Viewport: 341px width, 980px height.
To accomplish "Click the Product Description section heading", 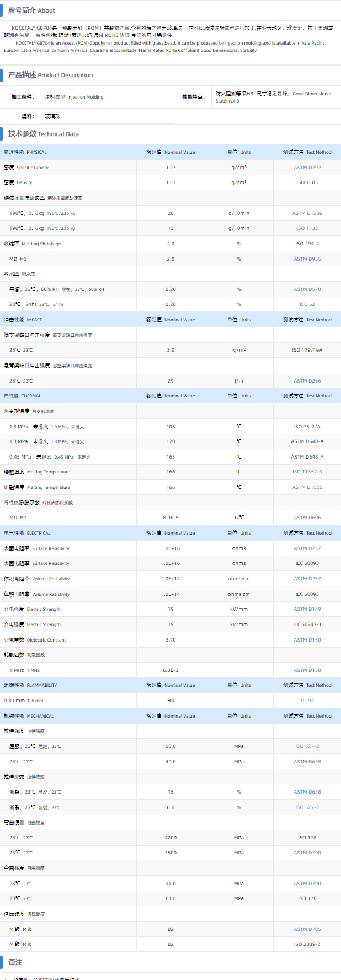I will pyautogui.click(x=50, y=75).
